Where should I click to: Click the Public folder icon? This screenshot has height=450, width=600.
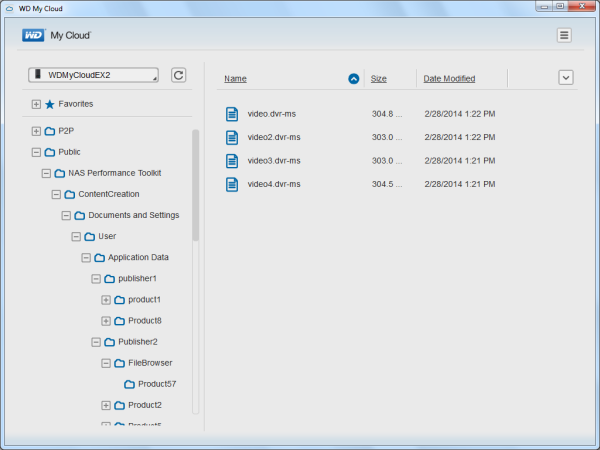[x=50, y=152]
